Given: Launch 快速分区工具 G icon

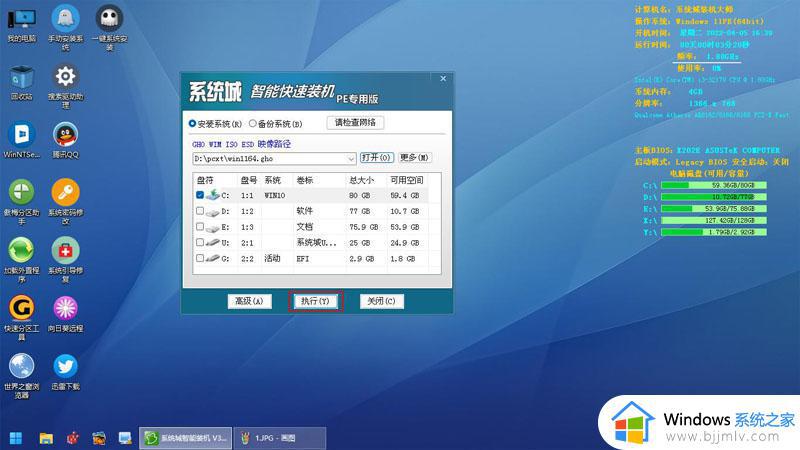Looking at the screenshot, I should [21, 318].
